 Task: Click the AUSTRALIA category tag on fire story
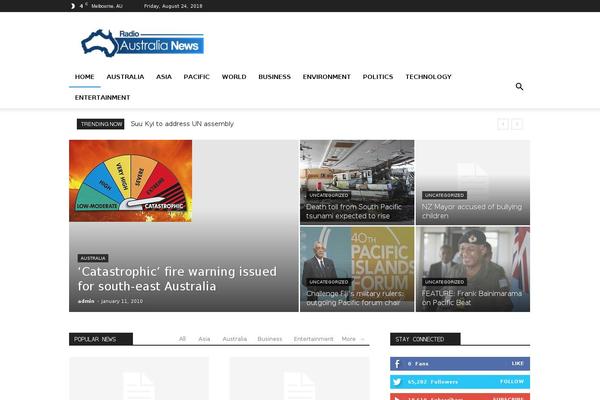pos(93,258)
